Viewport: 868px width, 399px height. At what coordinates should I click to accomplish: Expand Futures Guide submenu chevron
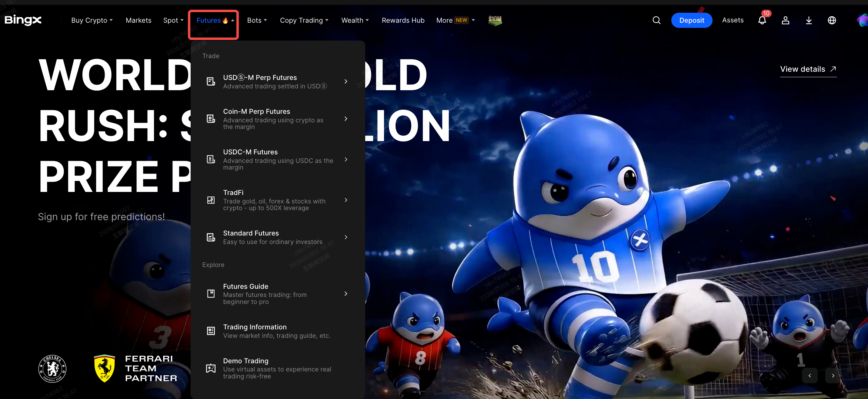(346, 294)
